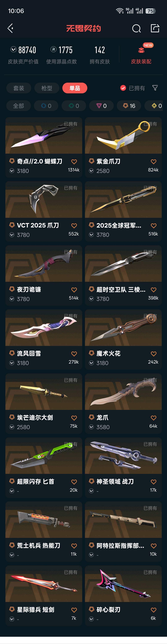Toggle favorite on 奇点//2.0 蝴蝶刀

coord(74,162)
